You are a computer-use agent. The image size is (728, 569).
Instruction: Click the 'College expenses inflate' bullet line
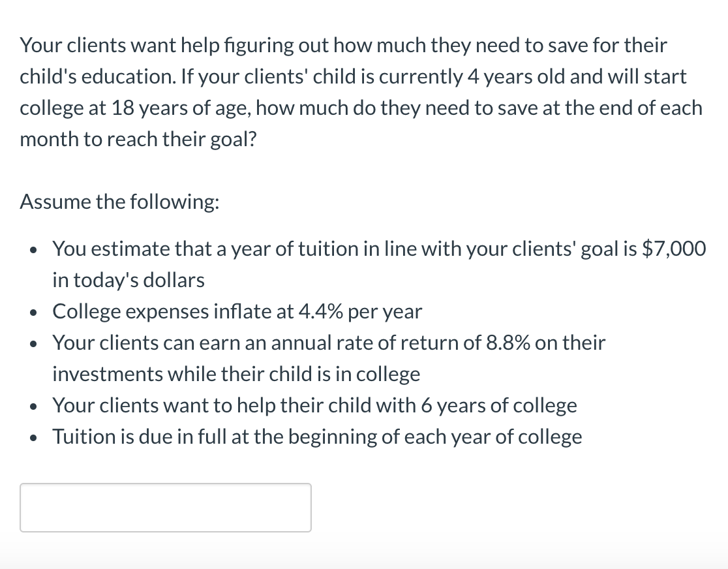tap(237, 311)
